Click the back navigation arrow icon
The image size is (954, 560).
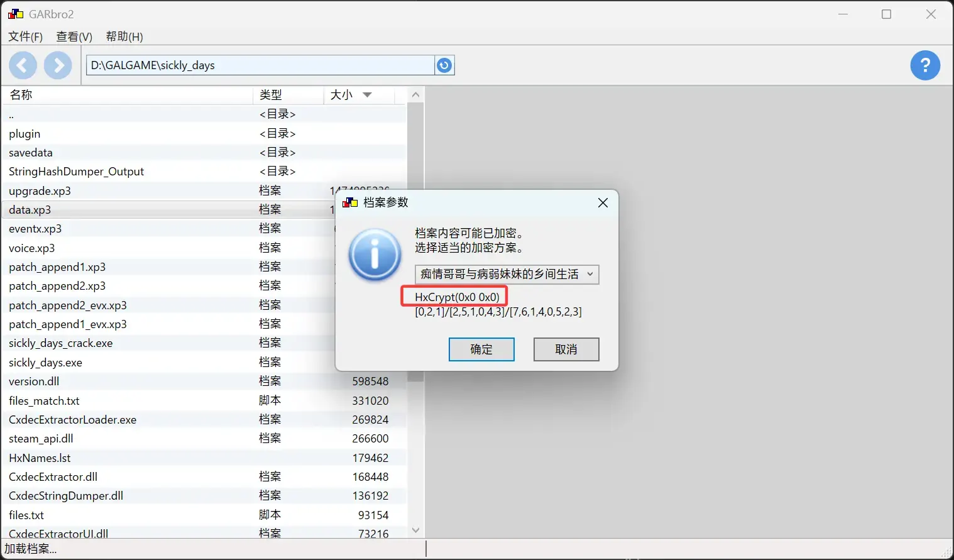[23, 65]
